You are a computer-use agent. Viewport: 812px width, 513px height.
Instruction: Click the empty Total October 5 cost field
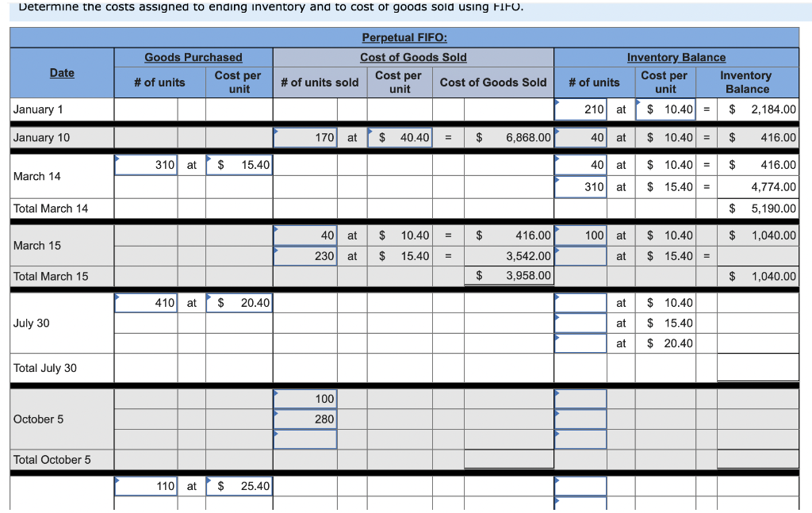click(x=510, y=459)
